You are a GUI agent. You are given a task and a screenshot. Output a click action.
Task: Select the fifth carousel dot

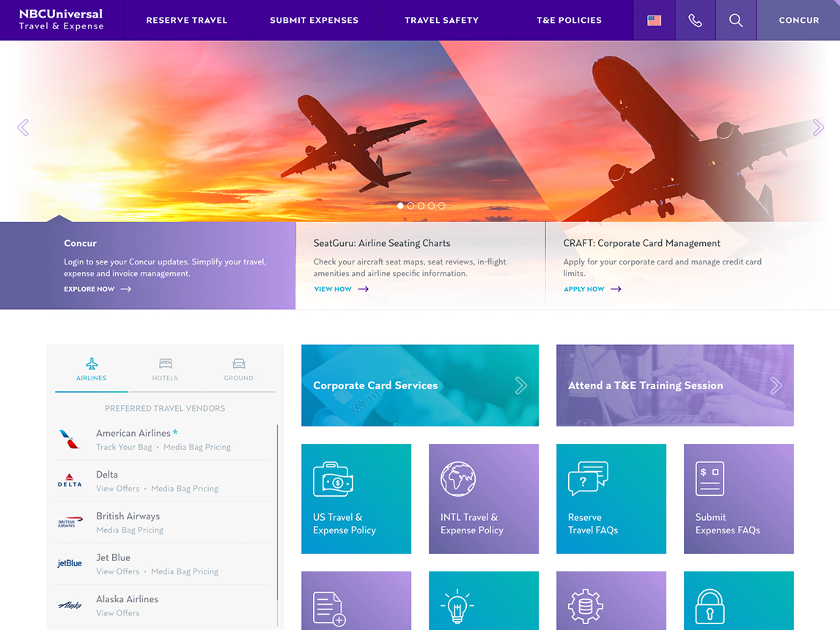(441, 206)
